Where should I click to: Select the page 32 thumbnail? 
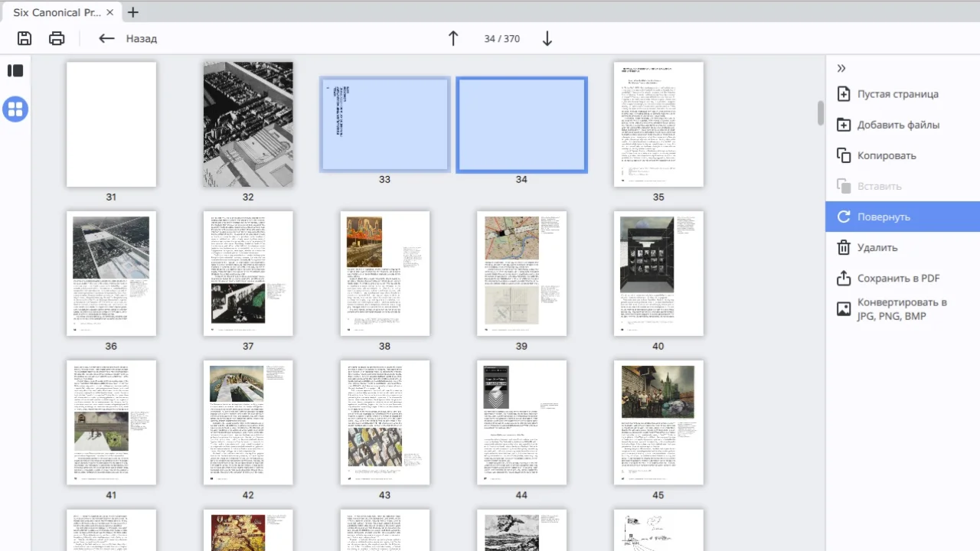click(248, 124)
